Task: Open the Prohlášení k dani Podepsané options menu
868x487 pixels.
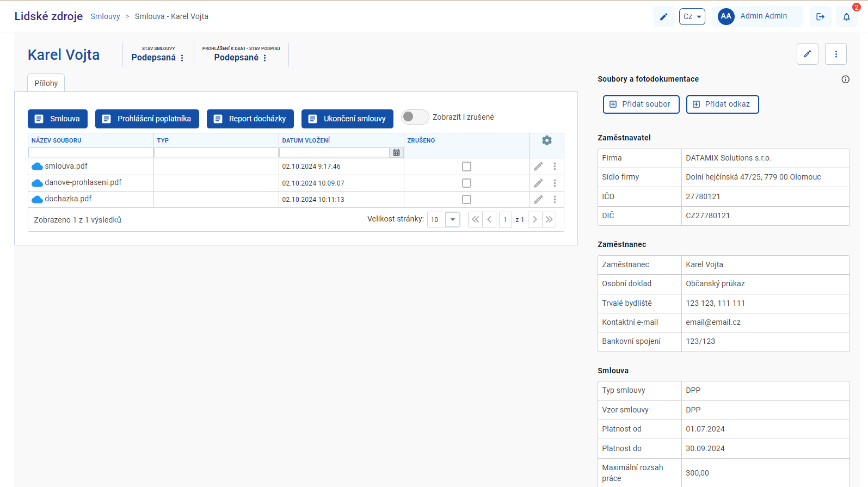Action: point(265,58)
